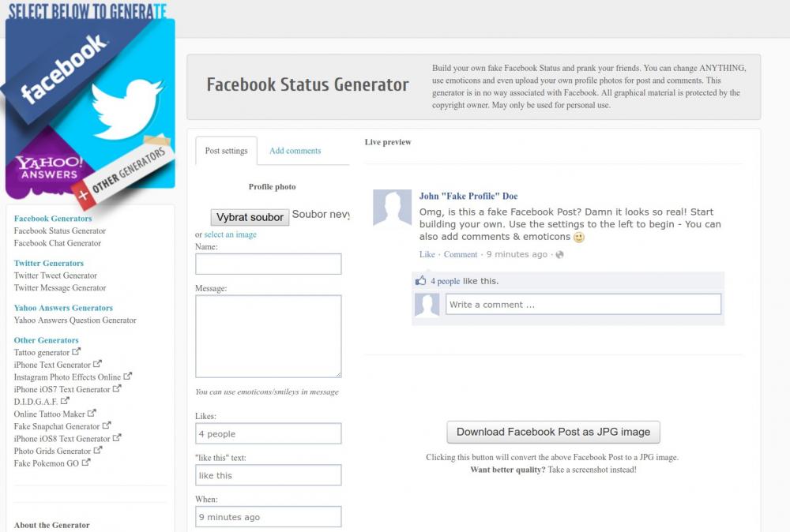
Task: Click external icon beside Fake Snapchat Generator
Action: click(x=107, y=425)
